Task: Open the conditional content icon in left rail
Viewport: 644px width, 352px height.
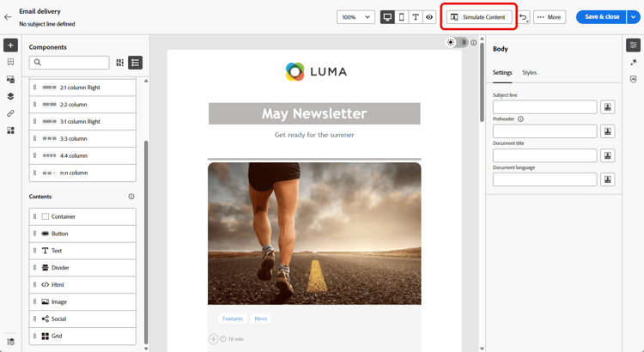Action: 10,130
